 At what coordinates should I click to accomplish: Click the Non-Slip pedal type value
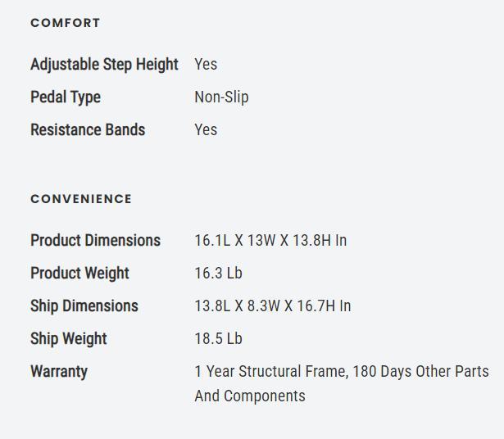[221, 97]
